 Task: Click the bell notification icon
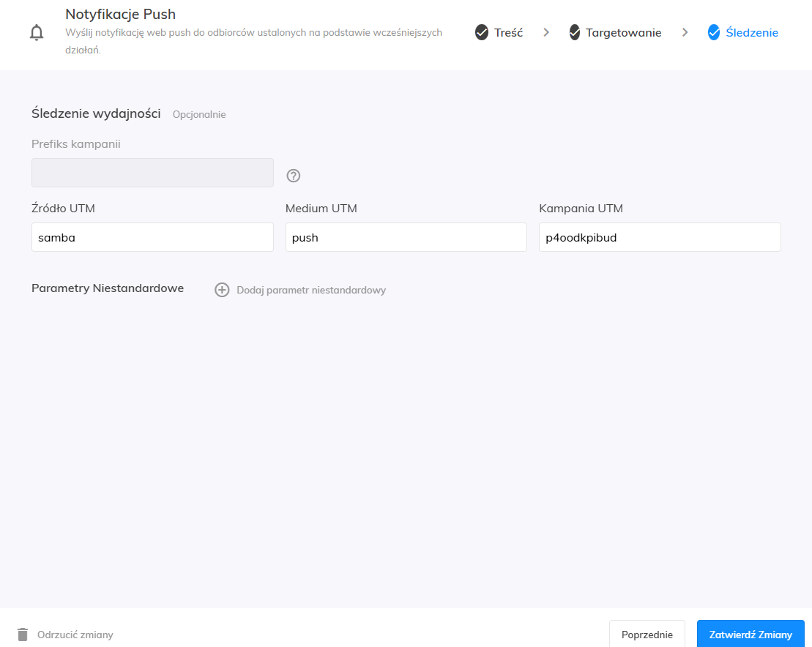point(37,33)
